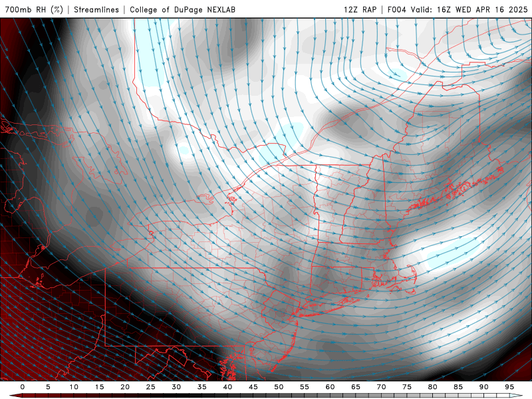
Task: Click the colorbar value label 15
Action: (99, 387)
